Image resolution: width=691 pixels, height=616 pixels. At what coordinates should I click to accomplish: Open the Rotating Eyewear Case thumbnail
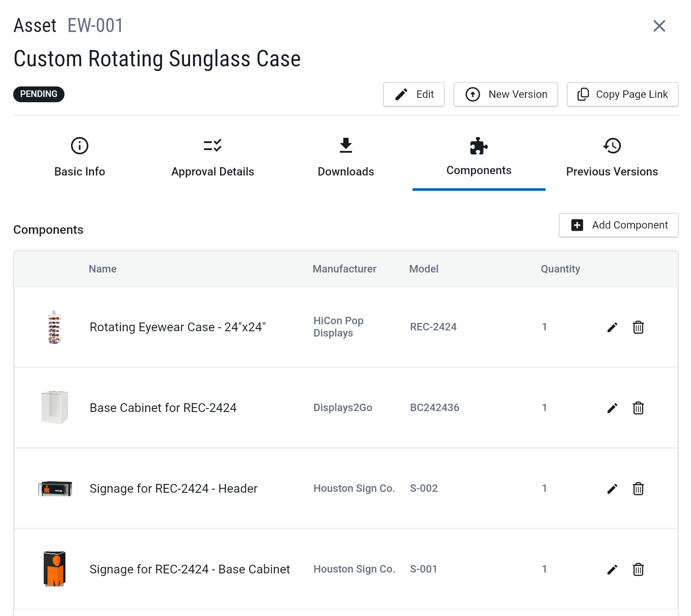[x=54, y=327]
